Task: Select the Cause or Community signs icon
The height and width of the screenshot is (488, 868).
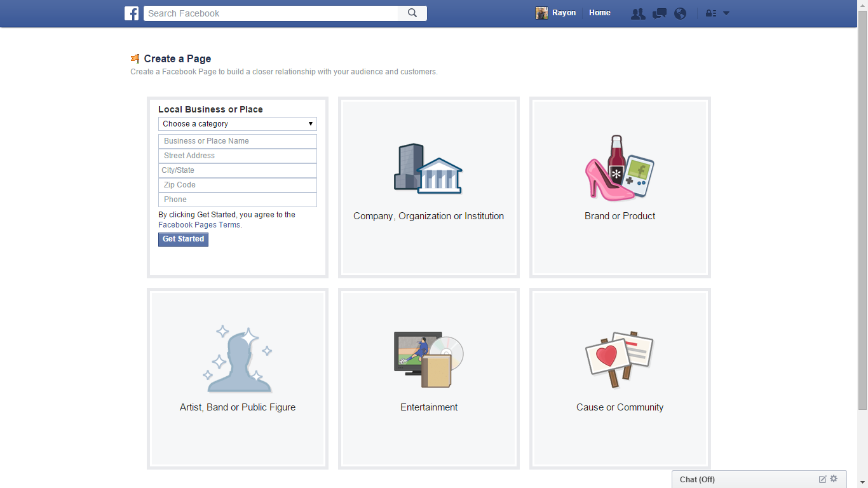Action: pyautogui.click(x=620, y=359)
